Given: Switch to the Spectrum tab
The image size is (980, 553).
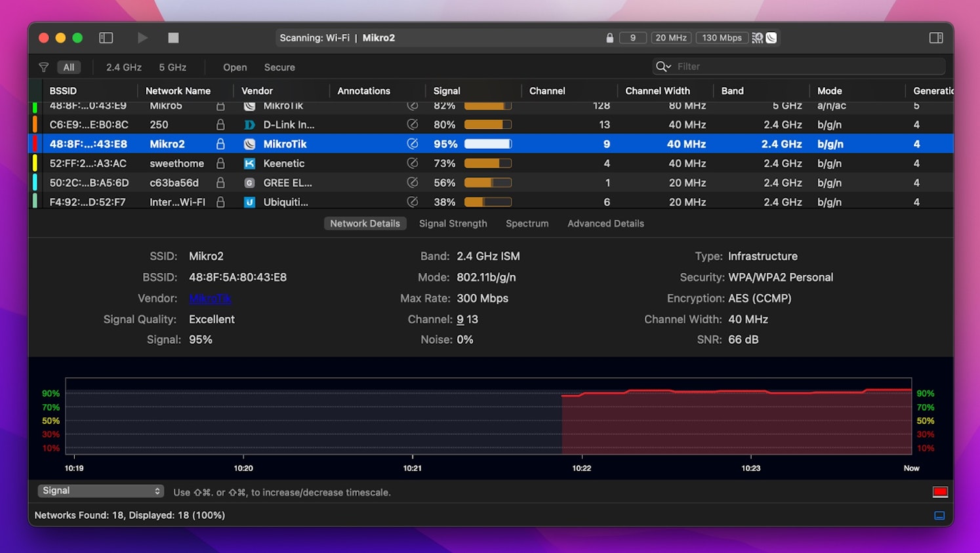Looking at the screenshot, I should tap(527, 223).
